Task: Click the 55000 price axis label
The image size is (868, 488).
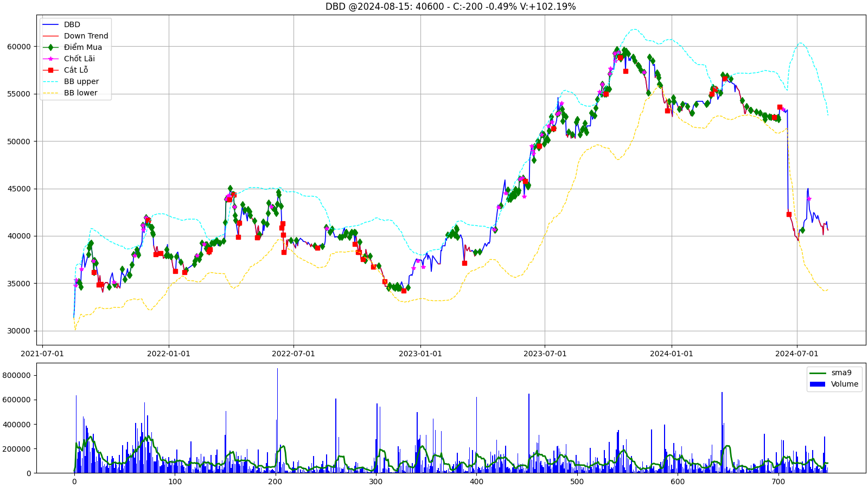Action: coord(19,94)
